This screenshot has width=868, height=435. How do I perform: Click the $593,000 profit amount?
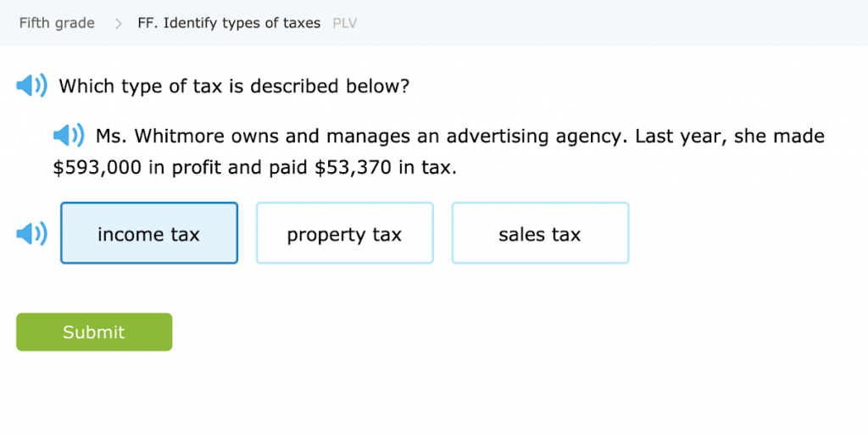coord(97,168)
